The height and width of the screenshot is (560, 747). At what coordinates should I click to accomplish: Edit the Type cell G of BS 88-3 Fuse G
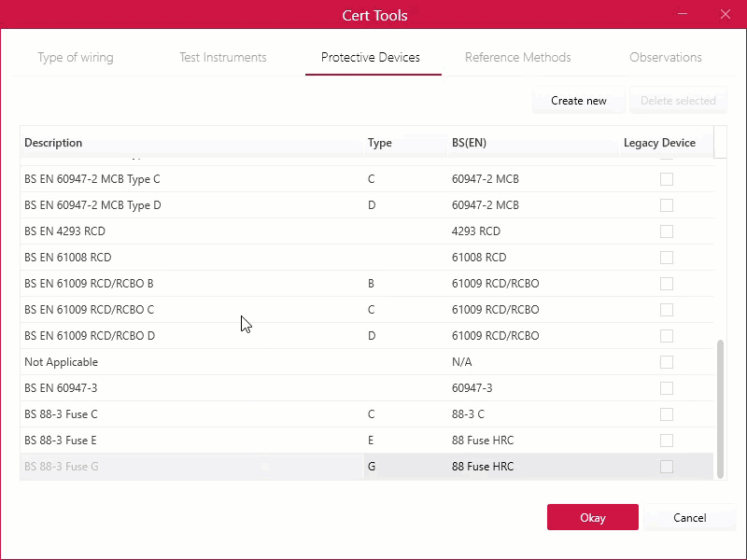[405, 467]
